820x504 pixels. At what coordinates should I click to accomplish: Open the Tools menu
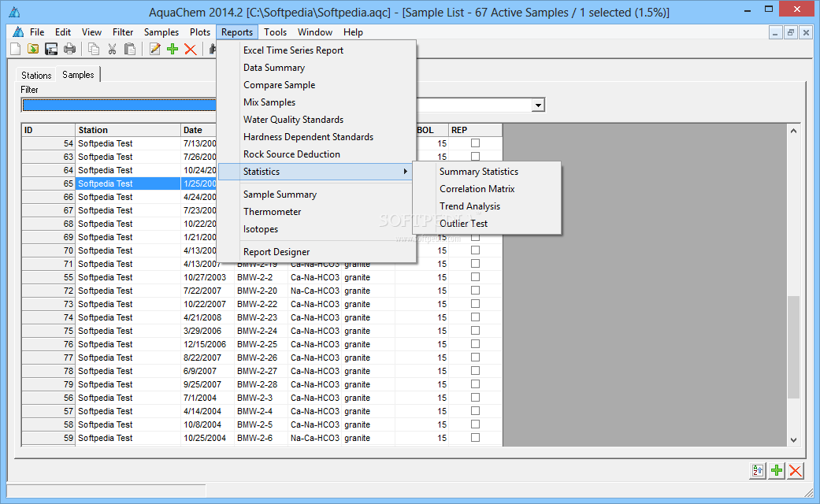tap(275, 31)
